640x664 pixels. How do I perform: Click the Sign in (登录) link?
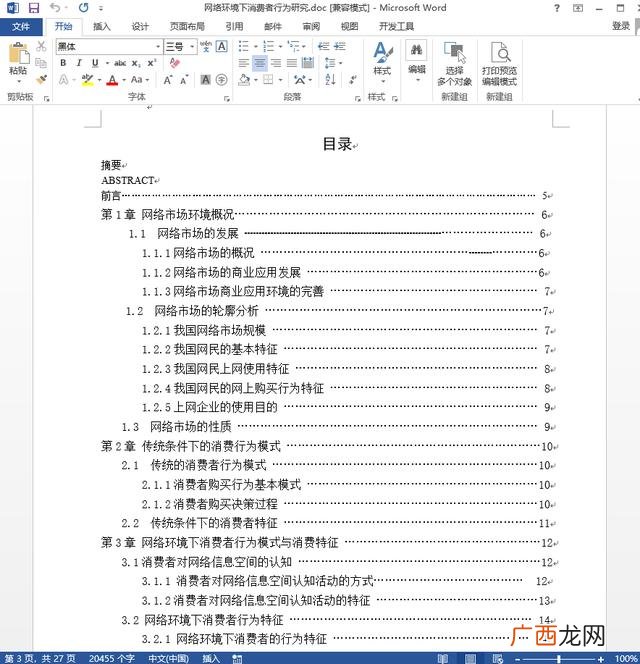[x=621, y=26]
